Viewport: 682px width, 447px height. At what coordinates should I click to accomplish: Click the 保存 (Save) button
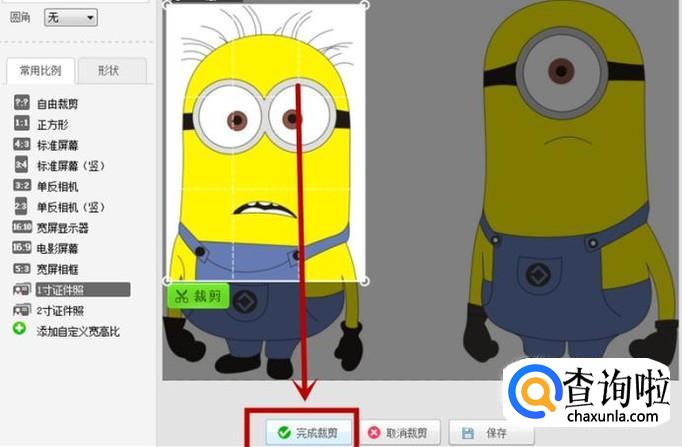click(486, 432)
